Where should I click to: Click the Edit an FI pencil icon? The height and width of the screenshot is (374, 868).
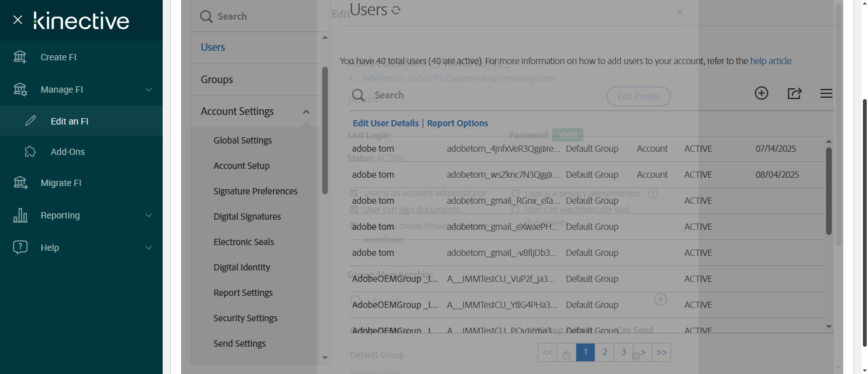tap(31, 121)
